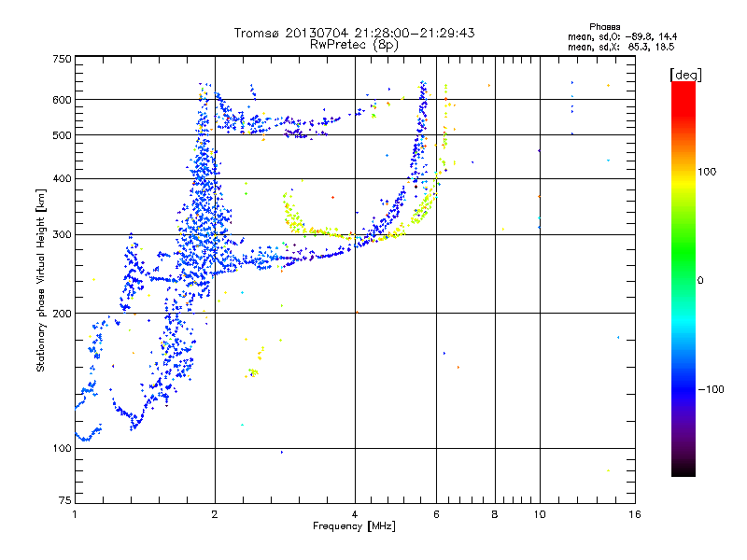This screenshot has width=747, height=560.
Task: Click the y-axis label 'Stationary phase Virtual Height [km]'
Action: [41, 280]
